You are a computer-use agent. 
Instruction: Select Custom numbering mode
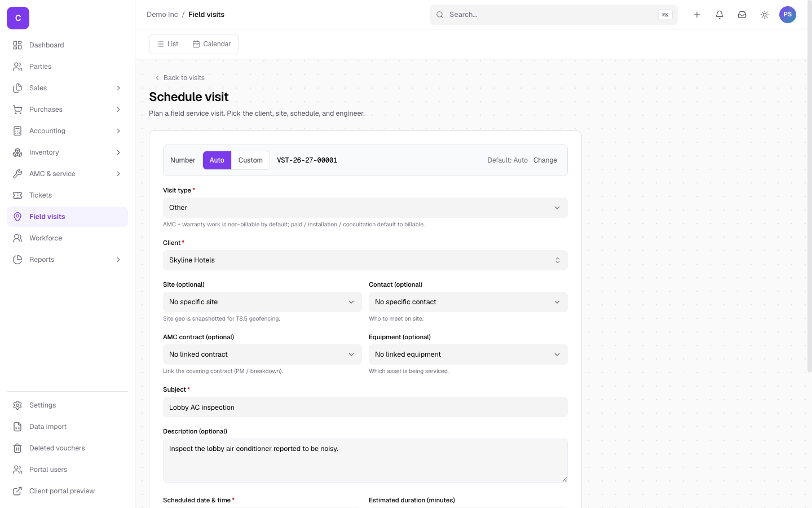[x=250, y=160]
